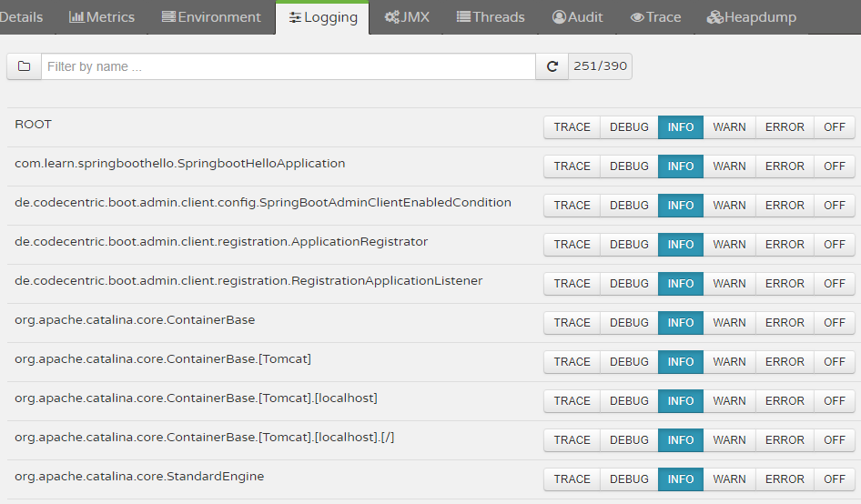Open the Metrics tab

pos(102,17)
